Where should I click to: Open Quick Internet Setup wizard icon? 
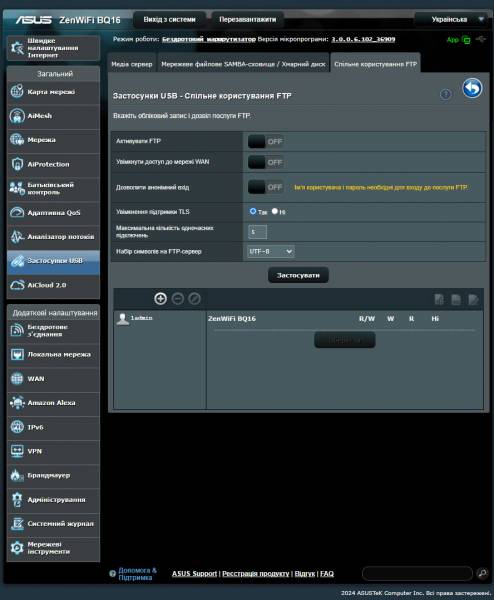coord(17,48)
